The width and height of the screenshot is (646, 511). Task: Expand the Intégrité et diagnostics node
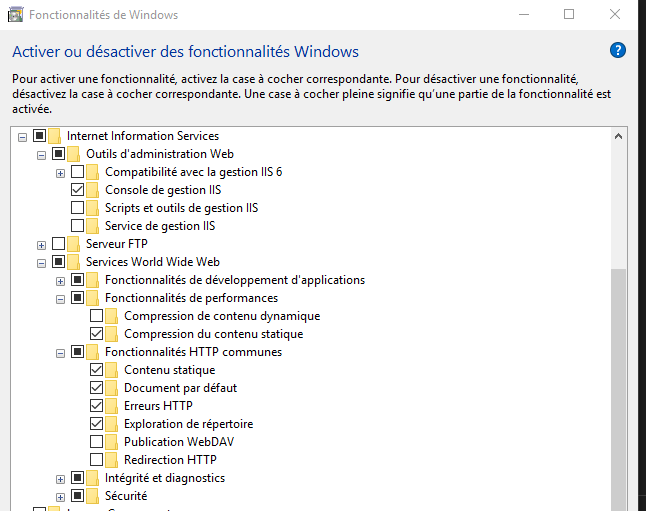click(60, 478)
